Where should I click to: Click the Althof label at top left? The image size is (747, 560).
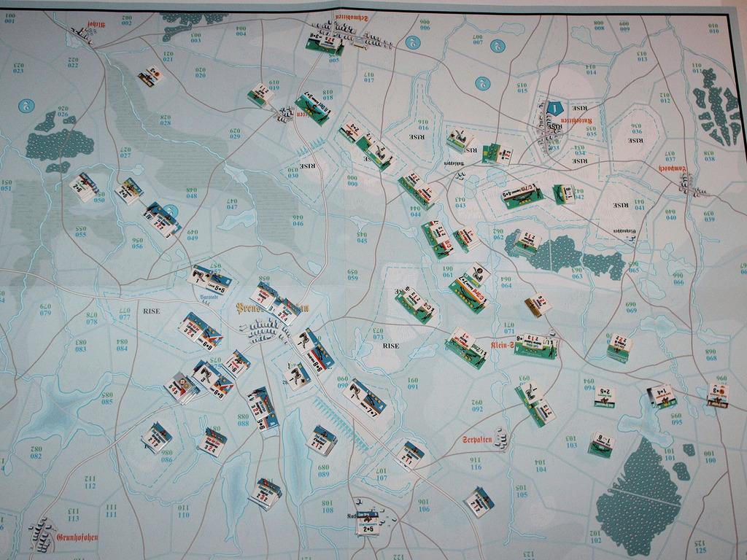96,23
